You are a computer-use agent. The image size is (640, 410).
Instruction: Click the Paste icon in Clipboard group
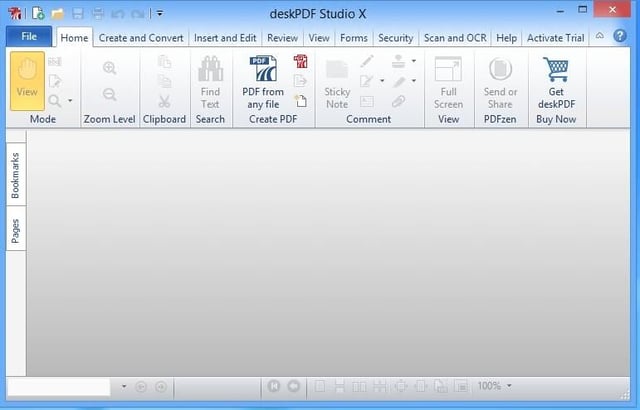164,62
